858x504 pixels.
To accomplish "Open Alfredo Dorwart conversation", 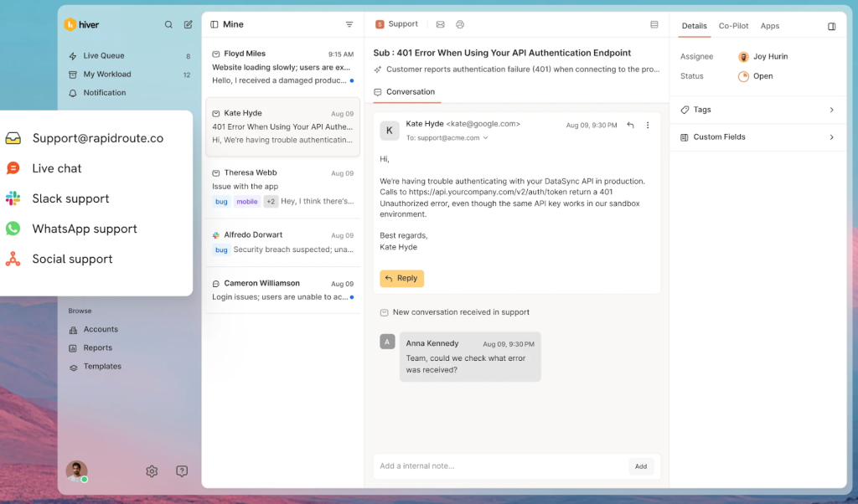I will coord(283,242).
